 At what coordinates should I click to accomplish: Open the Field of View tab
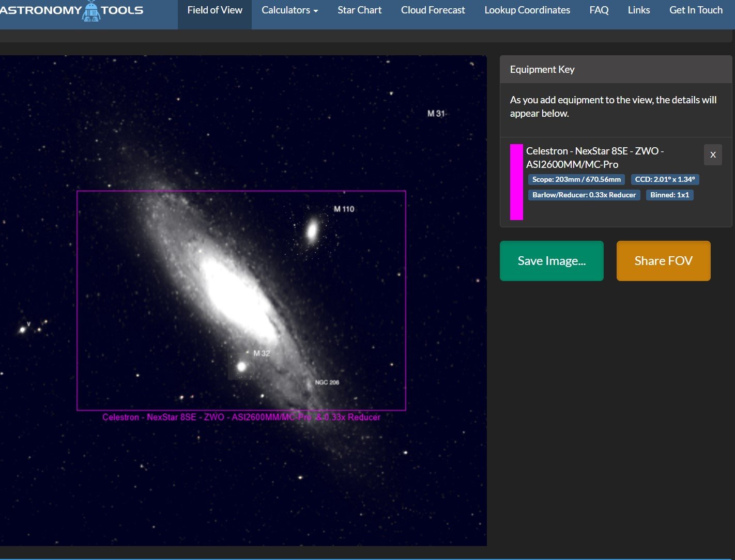(x=215, y=10)
